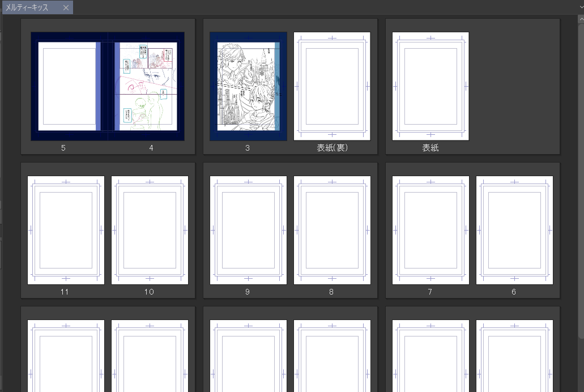Close the メルティーキッス tab
Viewport: 584px width, 392px height.
coord(66,8)
